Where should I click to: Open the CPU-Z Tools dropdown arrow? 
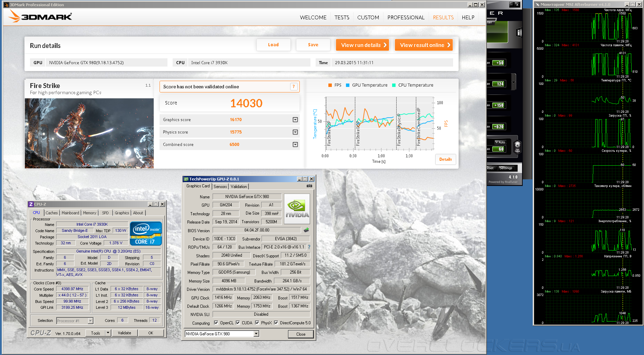(108, 333)
